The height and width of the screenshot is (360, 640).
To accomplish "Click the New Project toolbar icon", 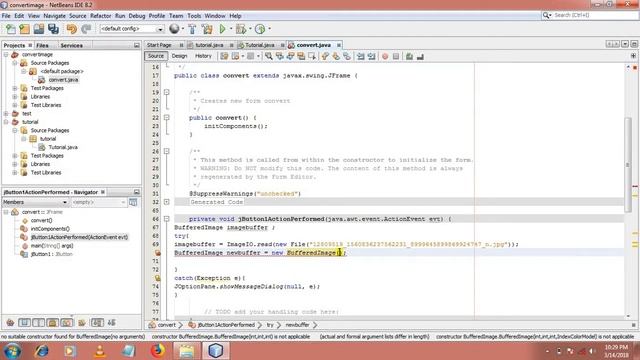I will click(24, 29).
